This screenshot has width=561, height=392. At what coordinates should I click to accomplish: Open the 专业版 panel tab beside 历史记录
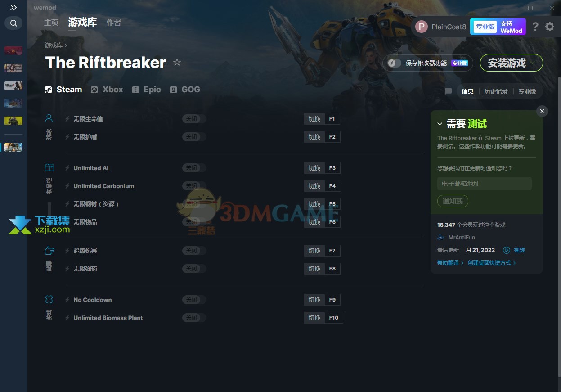pyautogui.click(x=527, y=91)
